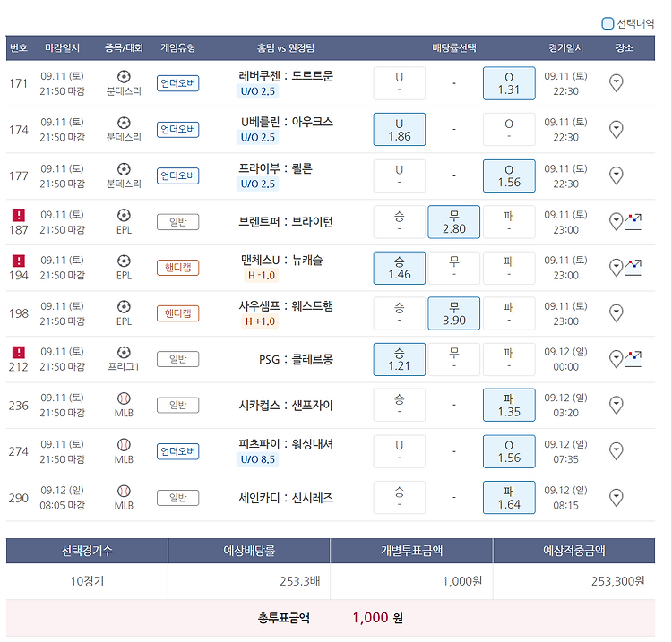Deselect draw 3.90 for match 198
This screenshot has height=642, width=672.
454,313
